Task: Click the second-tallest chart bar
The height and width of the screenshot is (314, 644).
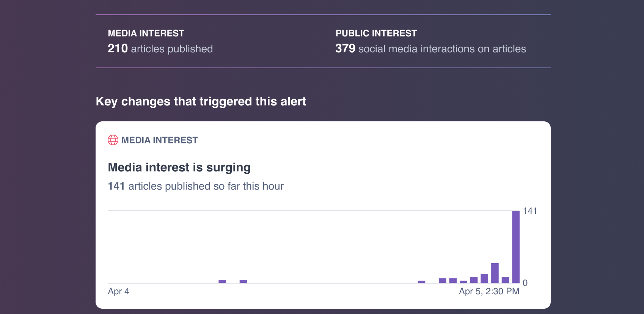Action: tap(495, 273)
